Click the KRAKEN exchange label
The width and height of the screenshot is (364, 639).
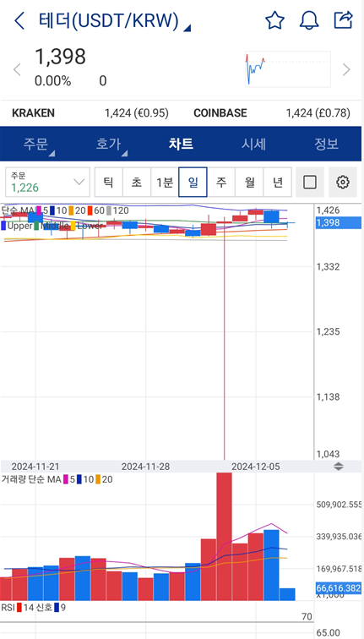34,113
